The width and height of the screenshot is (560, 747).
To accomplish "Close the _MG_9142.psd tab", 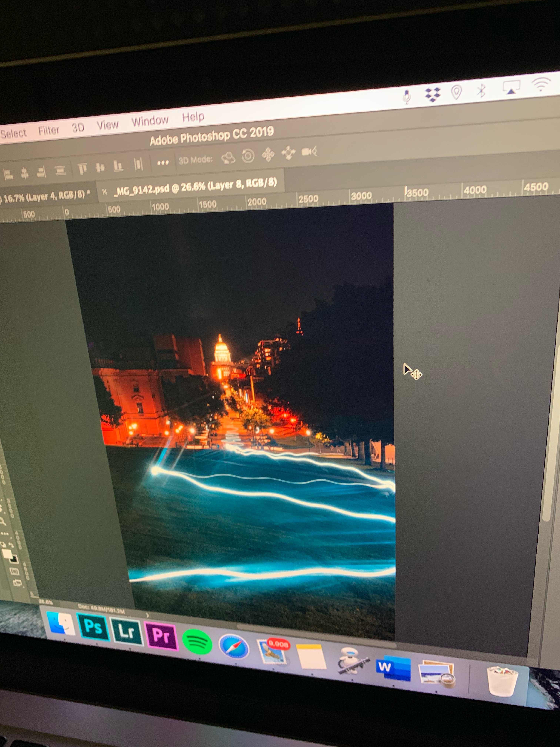I will (x=105, y=192).
